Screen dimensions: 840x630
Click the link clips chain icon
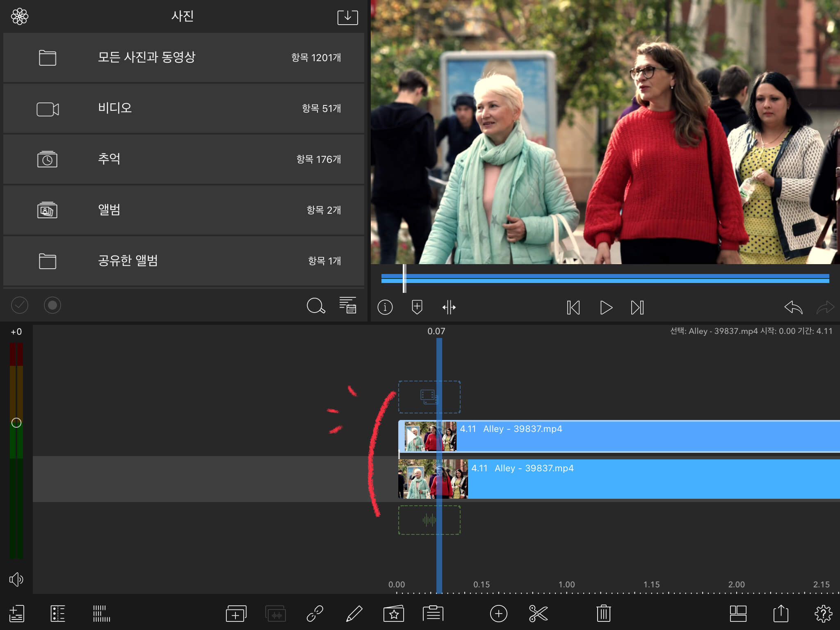pyautogui.click(x=315, y=614)
